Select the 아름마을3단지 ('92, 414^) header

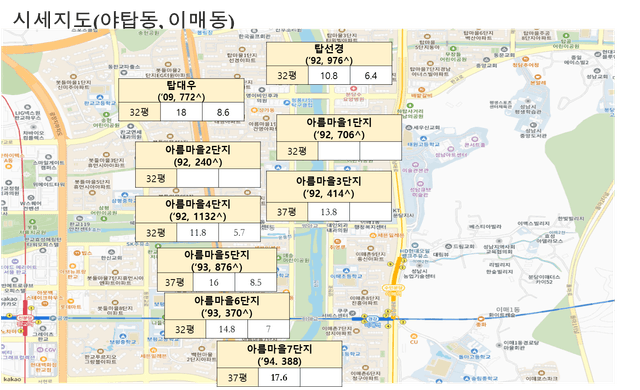[x=329, y=187]
